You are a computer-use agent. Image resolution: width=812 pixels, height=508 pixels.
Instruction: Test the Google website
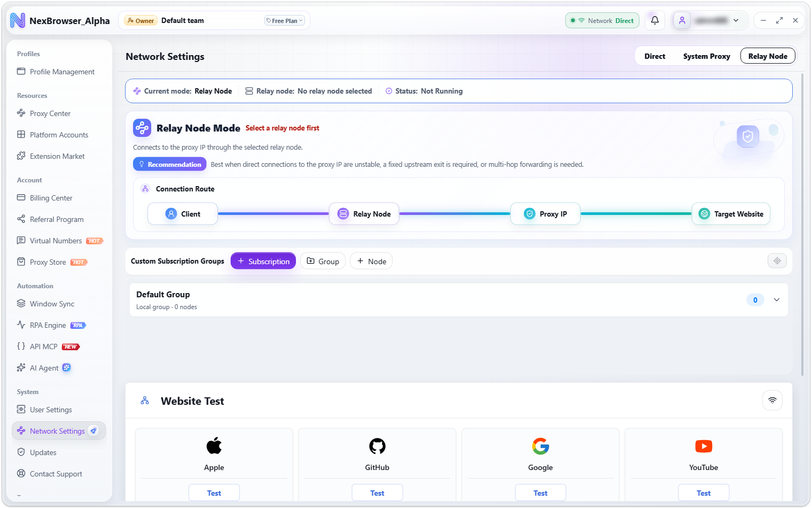click(x=541, y=492)
